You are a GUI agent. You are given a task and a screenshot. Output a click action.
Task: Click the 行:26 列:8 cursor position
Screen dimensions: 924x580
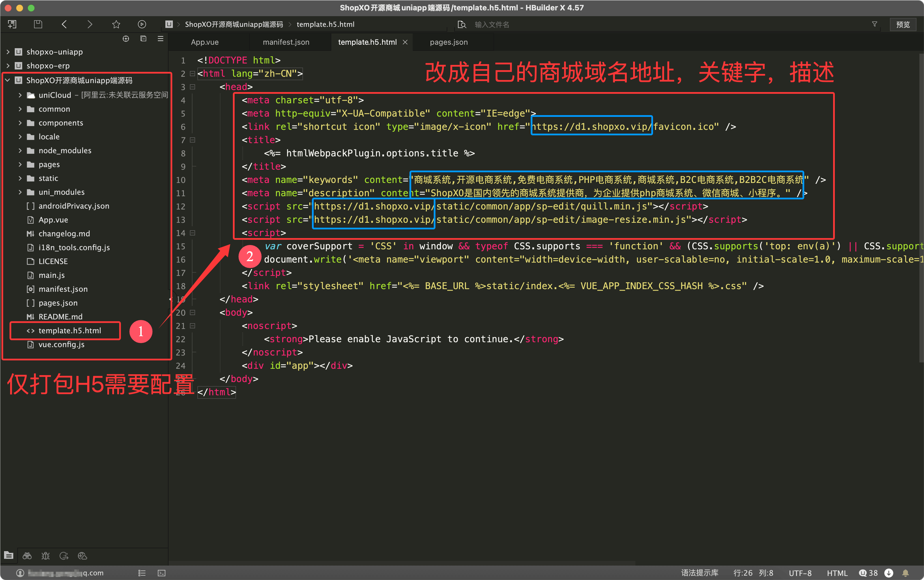point(753,573)
